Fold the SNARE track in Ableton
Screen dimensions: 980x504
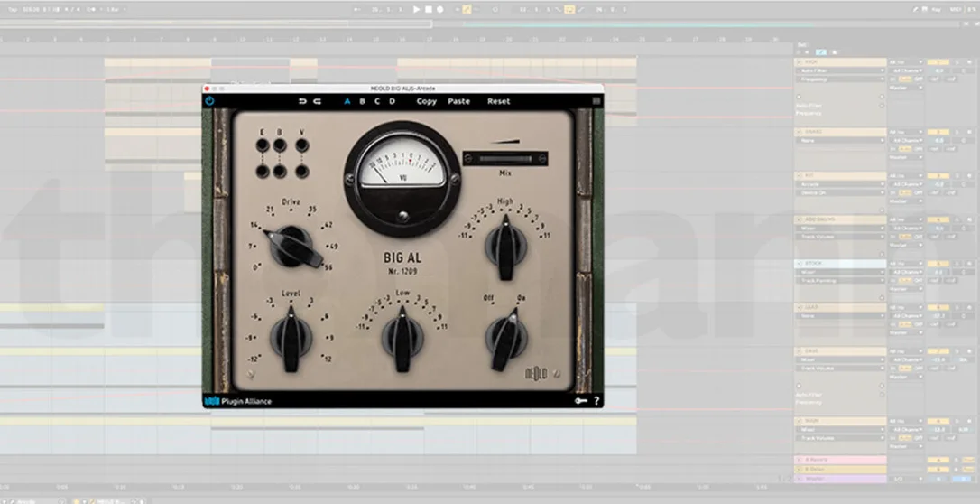(799, 132)
